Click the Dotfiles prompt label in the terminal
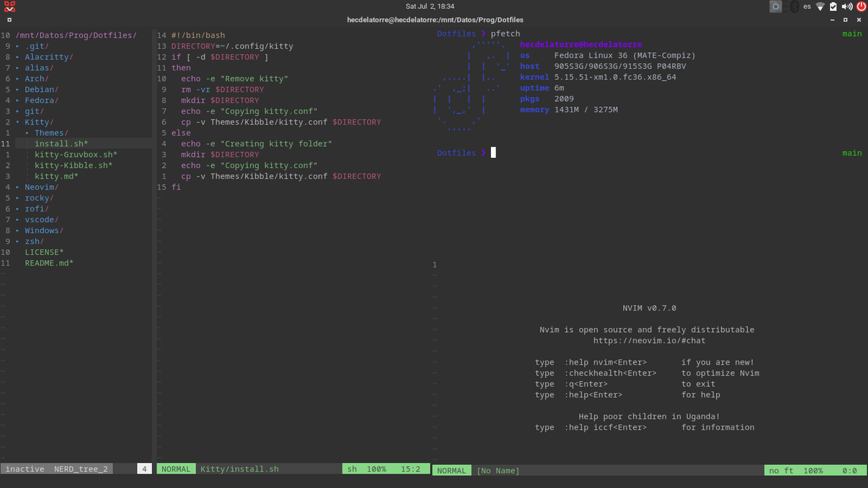Viewport: 868px width, 488px height. click(x=456, y=33)
